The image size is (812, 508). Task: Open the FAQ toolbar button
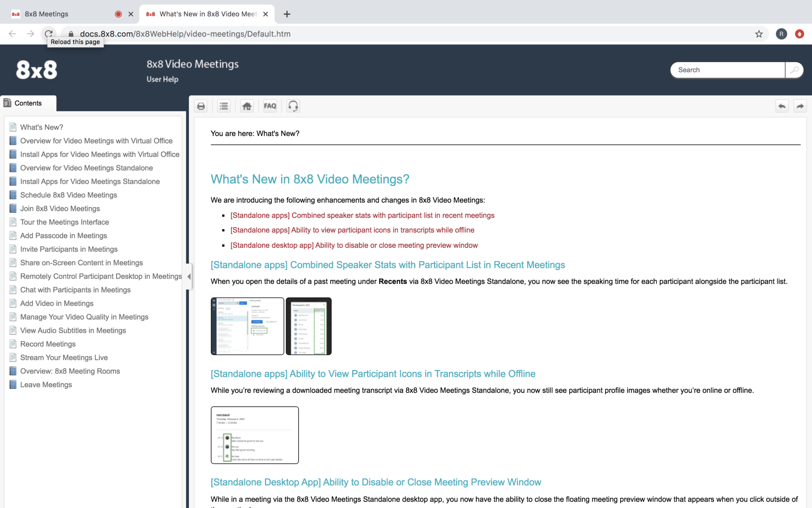[270, 106]
